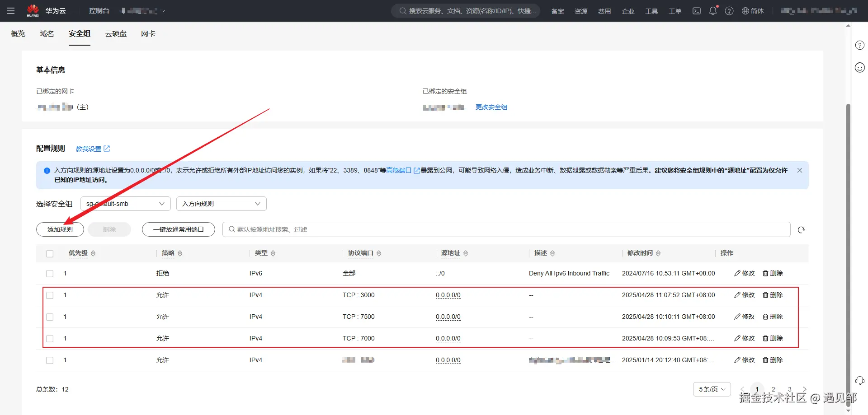Select the 安全组 tab
The image size is (868, 415).
(80, 34)
